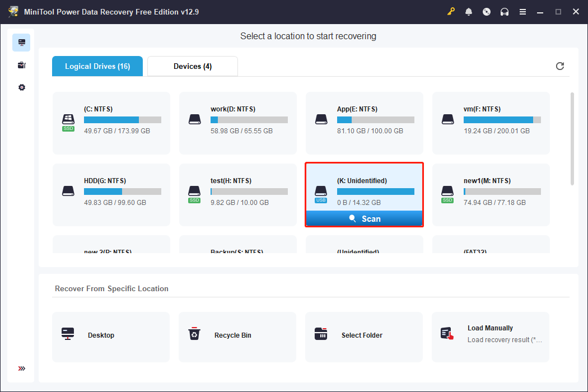588x392 pixels.
Task: Choose Select Folder location label
Action: (362, 335)
